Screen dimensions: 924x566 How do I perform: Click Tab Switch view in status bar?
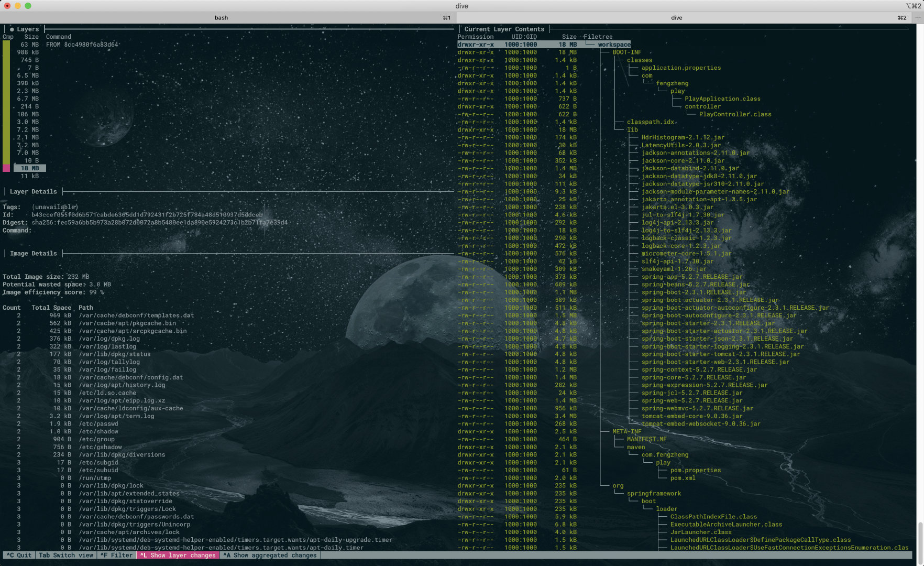coord(66,555)
